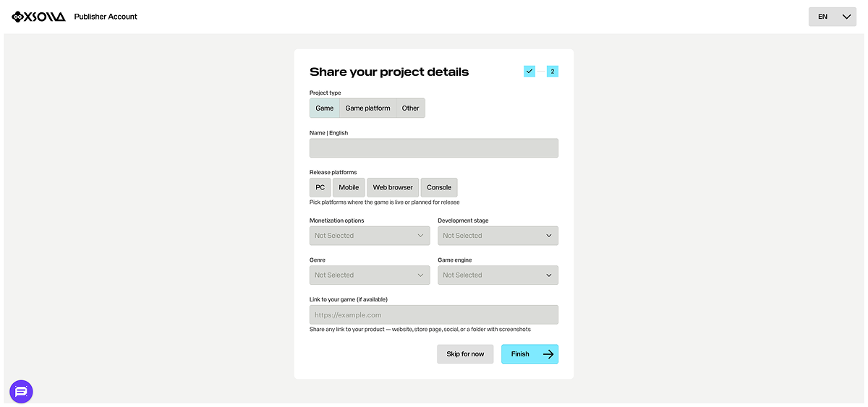Open the Monetization options dropdown
Image resolution: width=868 pixels, height=407 pixels.
tap(370, 236)
